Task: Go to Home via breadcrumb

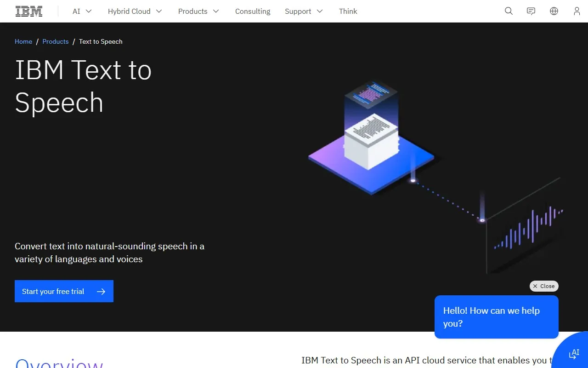Action: pos(23,41)
